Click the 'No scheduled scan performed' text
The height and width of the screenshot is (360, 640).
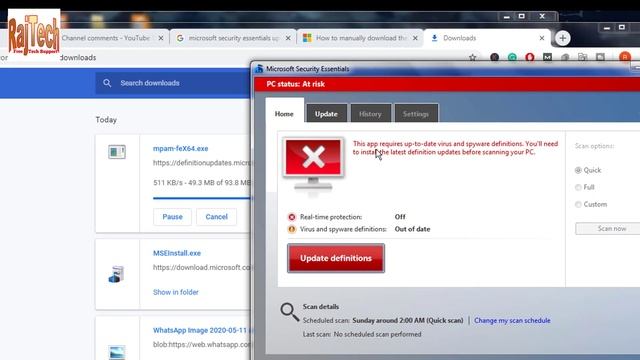tap(378, 334)
